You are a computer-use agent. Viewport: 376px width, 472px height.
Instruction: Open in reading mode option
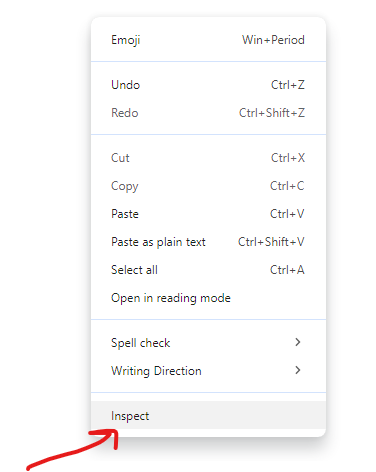click(x=208, y=298)
